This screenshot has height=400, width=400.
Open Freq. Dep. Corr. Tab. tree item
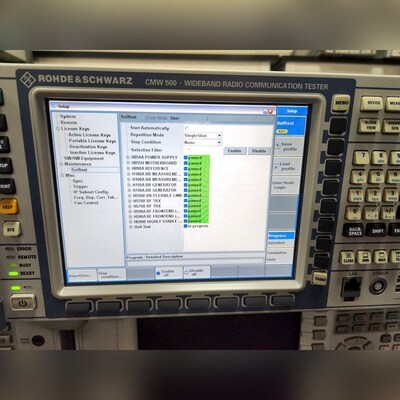pos(96,197)
